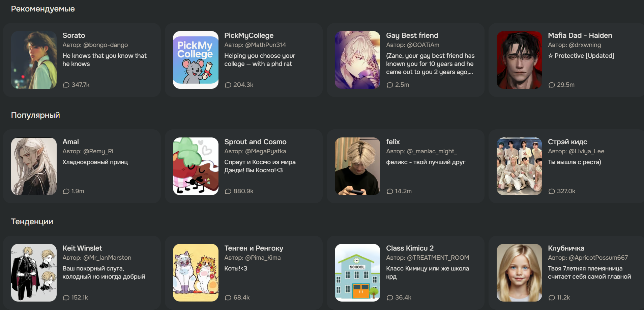Click the chat icon next to 2.5m

tap(390, 85)
